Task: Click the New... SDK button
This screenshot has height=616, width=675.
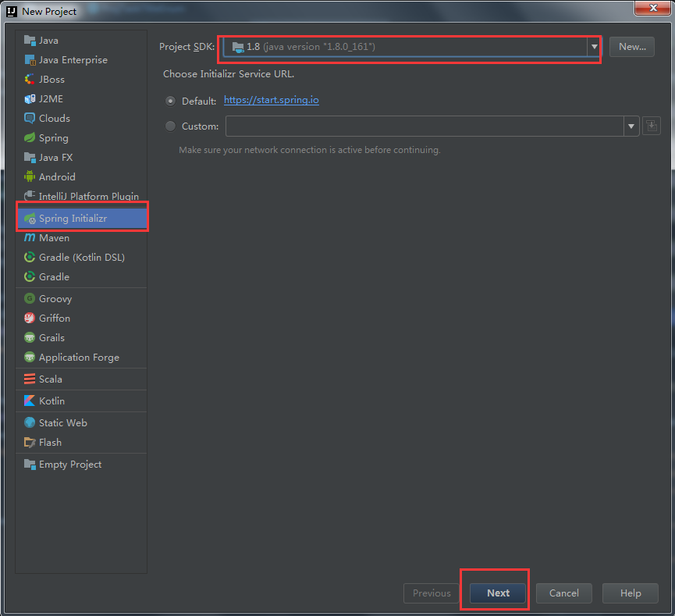Action: 632,47
